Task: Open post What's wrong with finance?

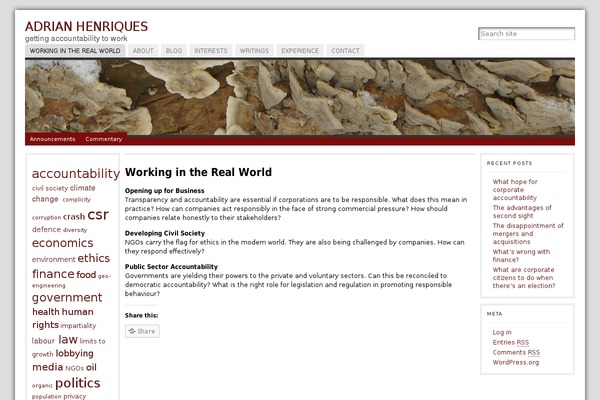Action: point(521,256)
